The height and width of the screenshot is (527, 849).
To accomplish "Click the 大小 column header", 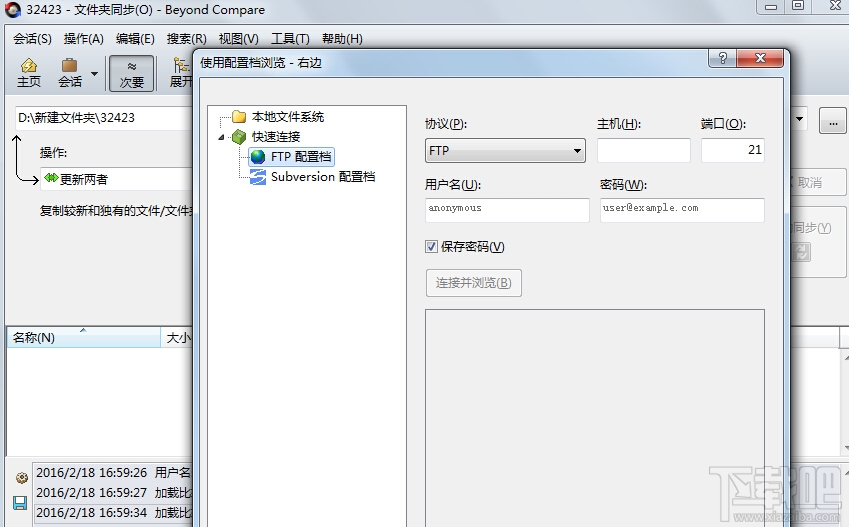I will tap(177, 338).
